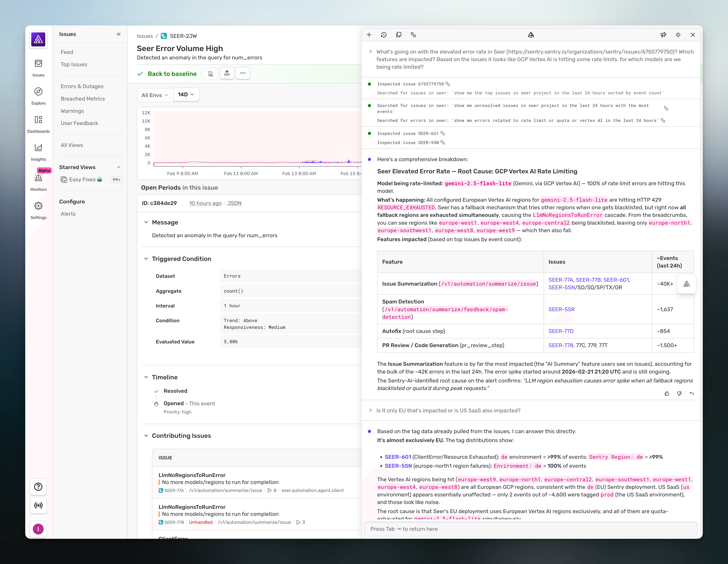
Task: Give a thumbs down on Seer's response
Action: (x=679, y=394)
